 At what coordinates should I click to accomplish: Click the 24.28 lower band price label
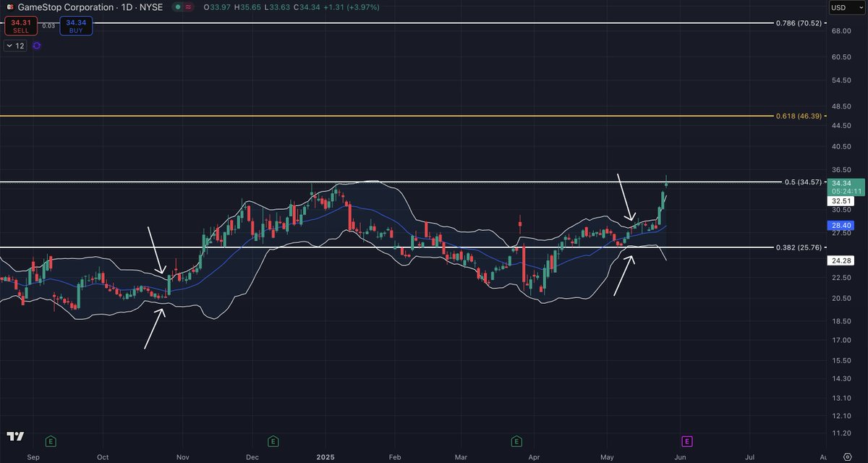(841, 260)
